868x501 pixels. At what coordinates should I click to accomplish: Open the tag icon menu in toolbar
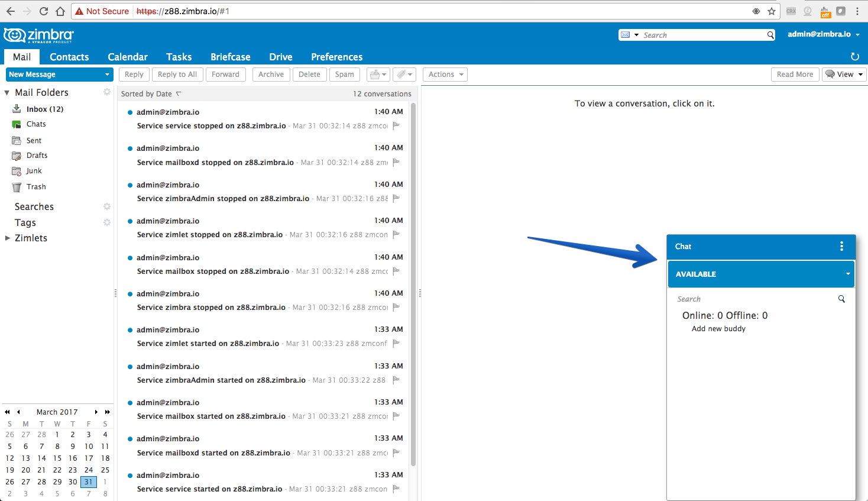tap(404, 75)
